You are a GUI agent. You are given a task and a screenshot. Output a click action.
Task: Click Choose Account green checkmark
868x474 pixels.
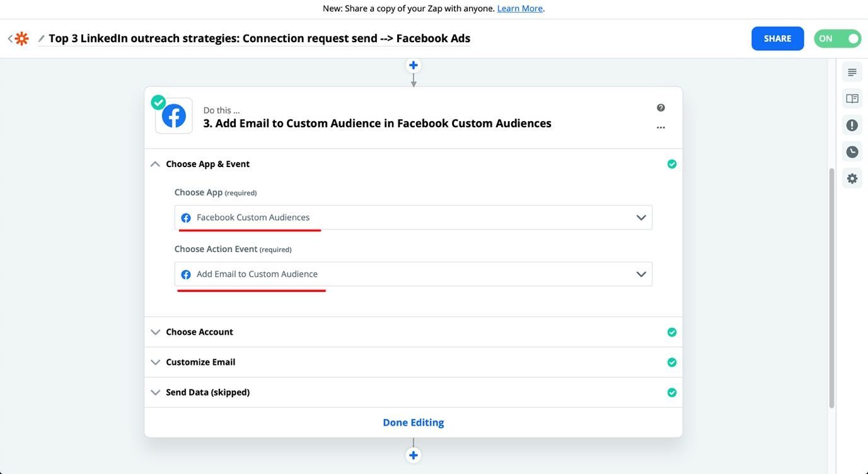coord(672,332)
